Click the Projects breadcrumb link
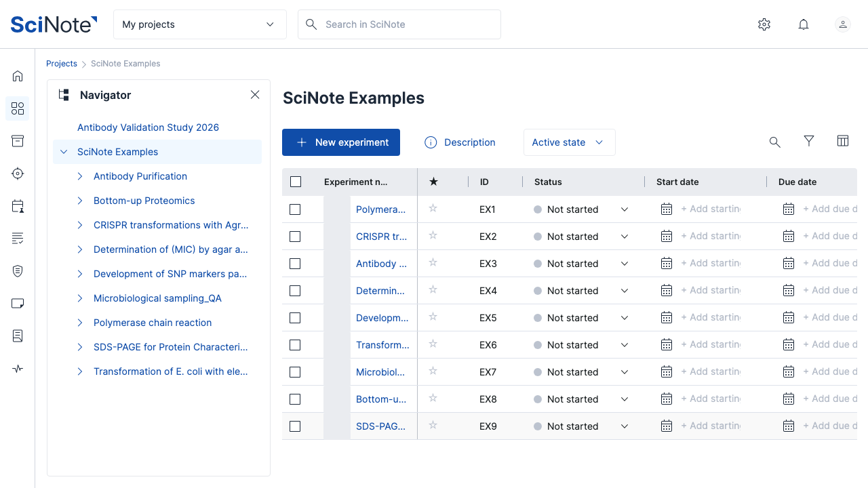 (62, 64)
